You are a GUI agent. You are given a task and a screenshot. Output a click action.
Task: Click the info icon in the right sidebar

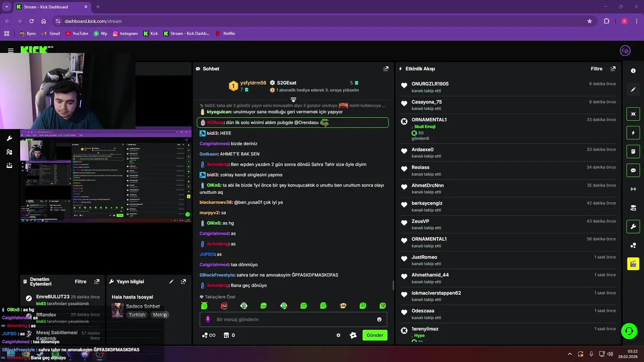pyautogui.click(x=633, y=71)
